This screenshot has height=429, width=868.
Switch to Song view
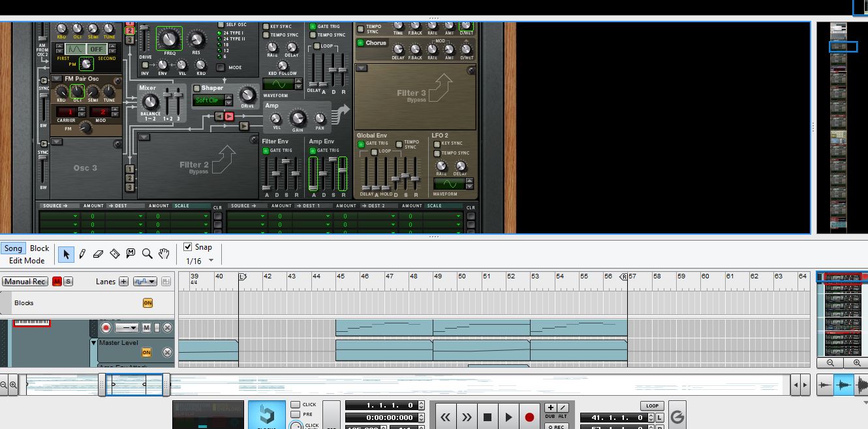point(13,248)
